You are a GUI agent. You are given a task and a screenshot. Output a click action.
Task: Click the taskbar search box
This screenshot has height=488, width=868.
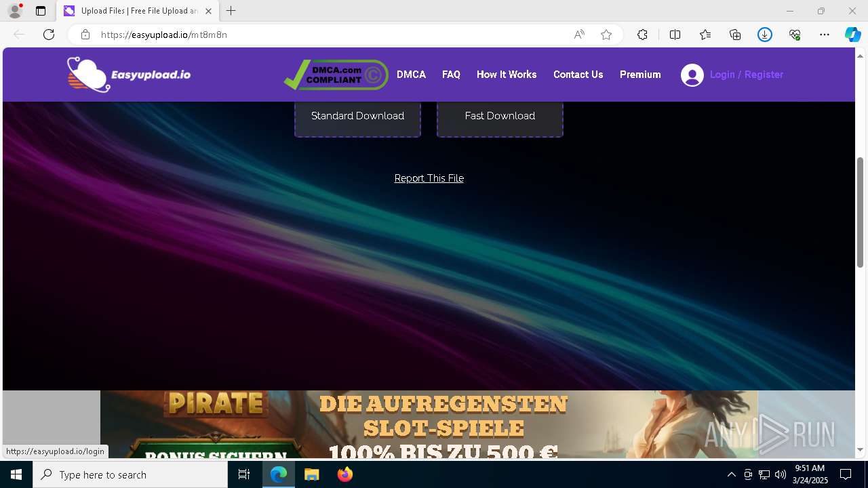(x=130, y=474)
